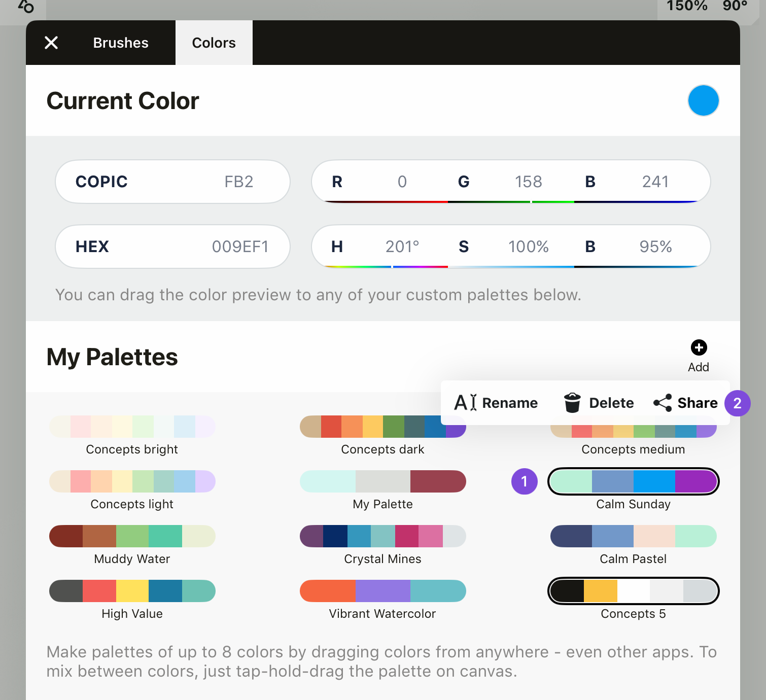The width and height of the screenshot is (766, 700).
Task: Select the Calm Pastel palette strip
Action: [634, 536]
